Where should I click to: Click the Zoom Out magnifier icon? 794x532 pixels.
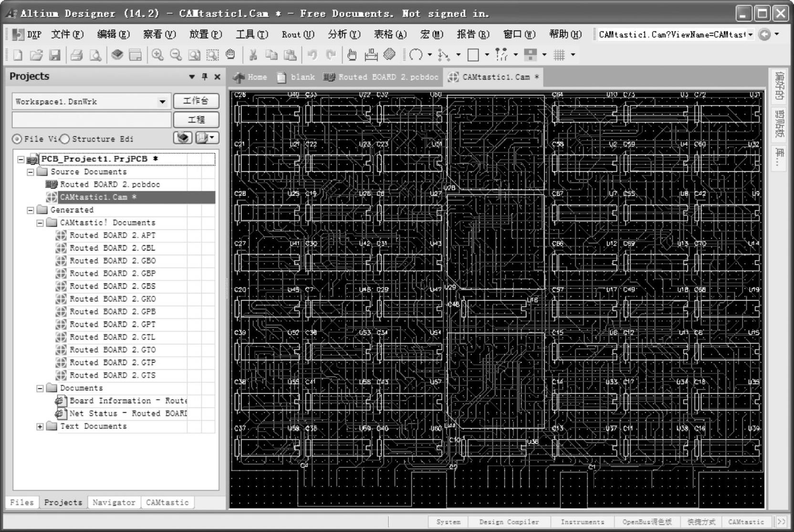(x=176, y=55)
